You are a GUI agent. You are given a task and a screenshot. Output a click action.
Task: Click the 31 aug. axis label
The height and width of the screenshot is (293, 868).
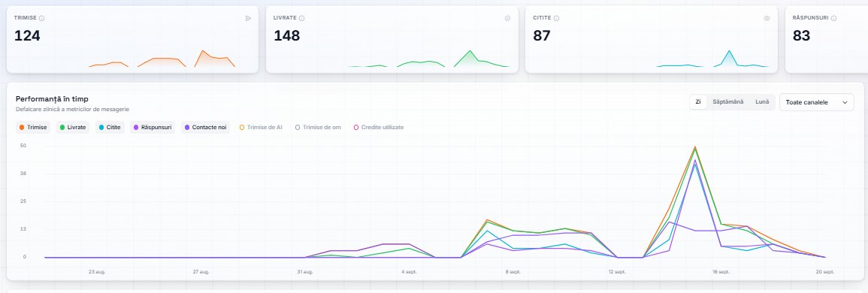[305, 272]
